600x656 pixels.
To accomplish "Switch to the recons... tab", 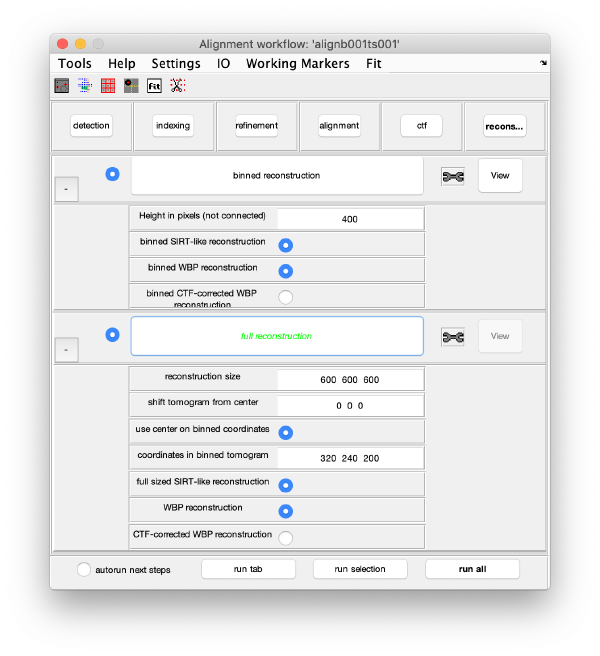I will point(505,126).
